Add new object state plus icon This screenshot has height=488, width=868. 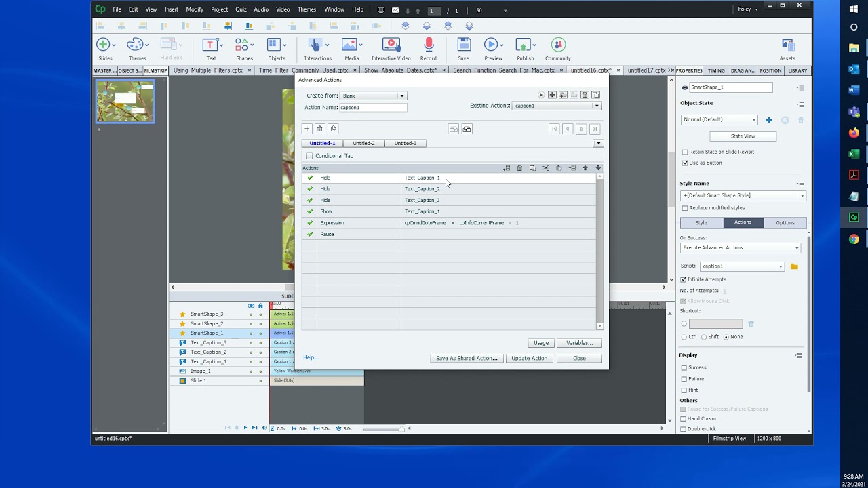tap(769, 120)
